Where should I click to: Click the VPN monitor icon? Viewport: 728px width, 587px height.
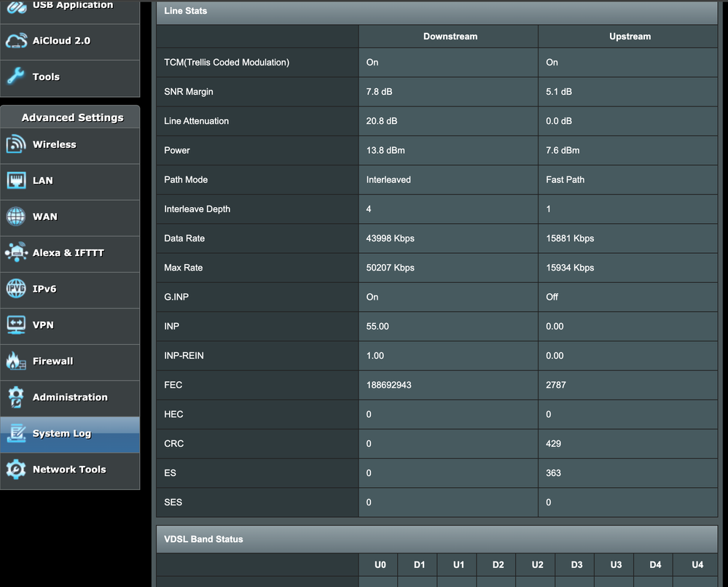[16, 325]
